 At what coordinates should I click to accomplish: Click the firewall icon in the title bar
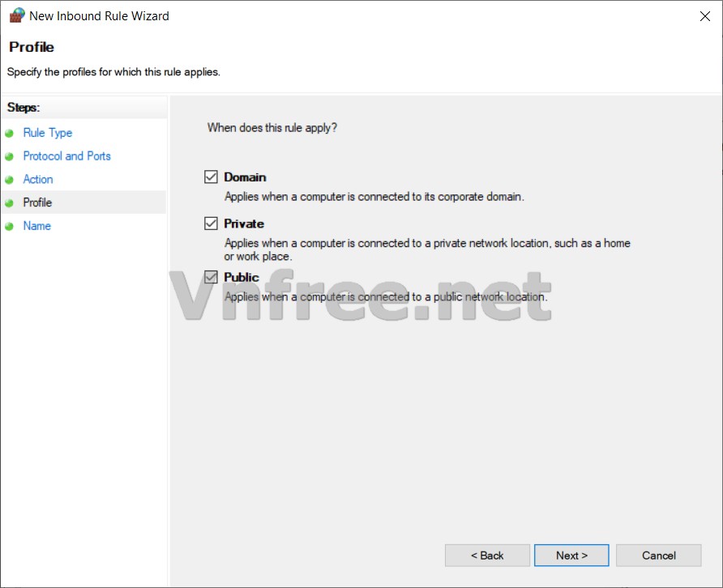[x=16, y=15]
